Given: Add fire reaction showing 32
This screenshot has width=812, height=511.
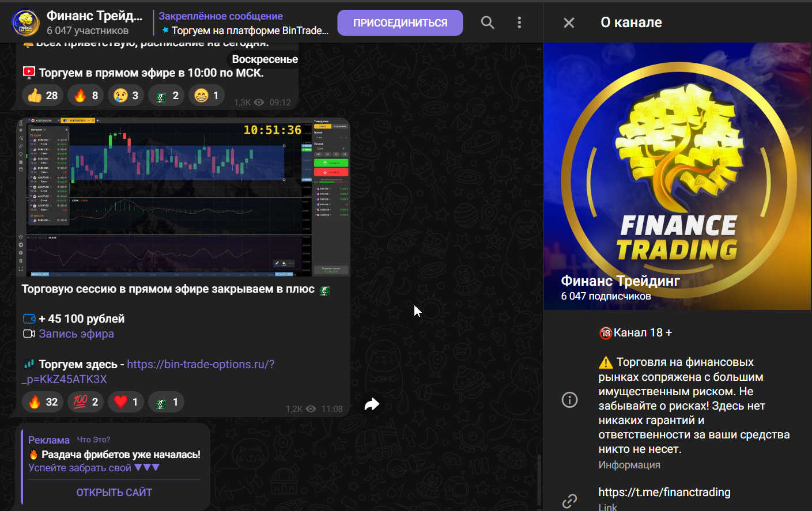Looking at the screenshot, I should 43,402.
